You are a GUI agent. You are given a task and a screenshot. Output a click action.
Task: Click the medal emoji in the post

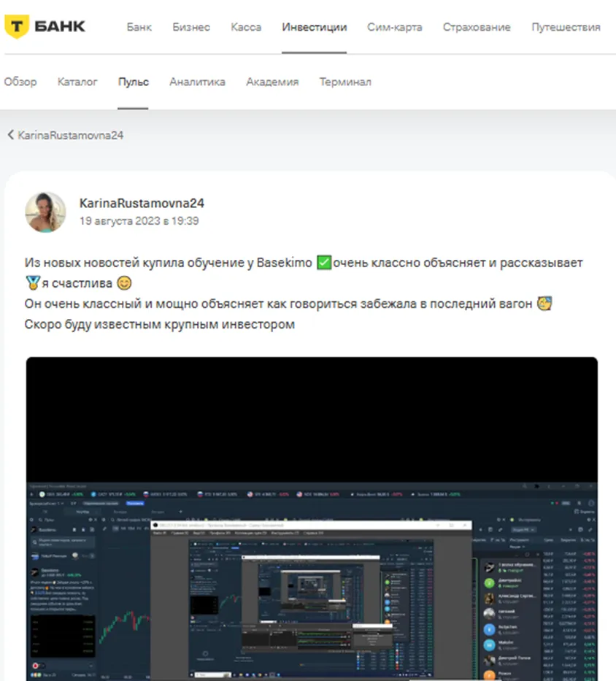pyautogui.click(x=33, y=283)
